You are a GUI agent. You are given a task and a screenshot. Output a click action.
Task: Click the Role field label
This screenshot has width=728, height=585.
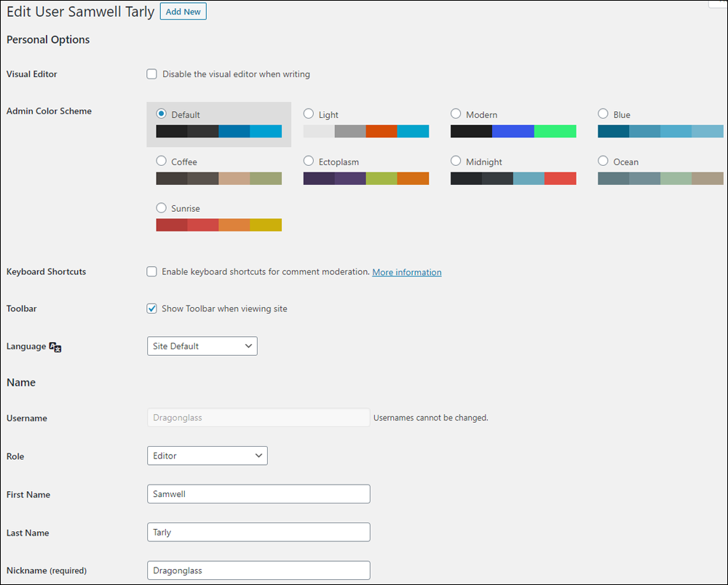(x=15, y=456)
